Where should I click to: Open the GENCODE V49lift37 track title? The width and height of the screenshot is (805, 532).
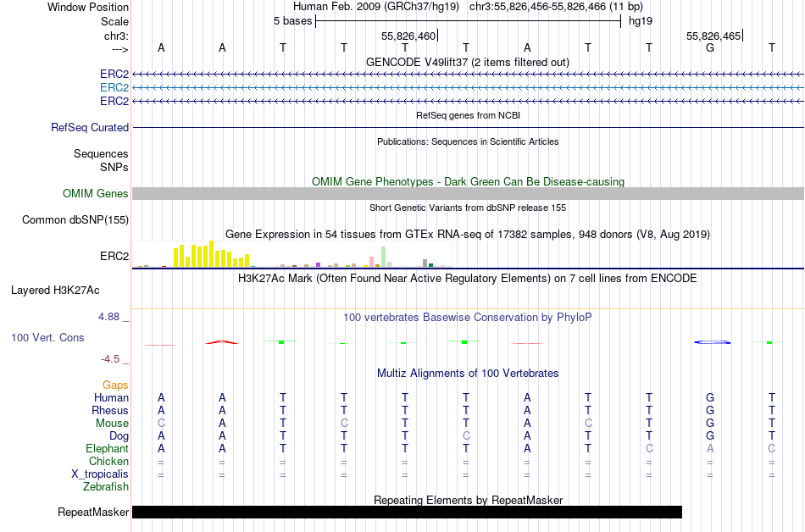tap(467, 62)
